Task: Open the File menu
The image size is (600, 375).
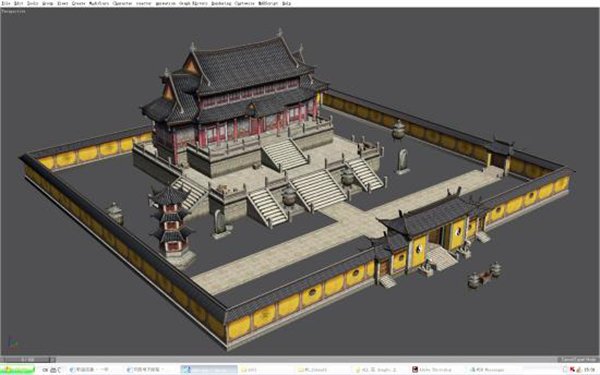Action: tap(6, 3)
